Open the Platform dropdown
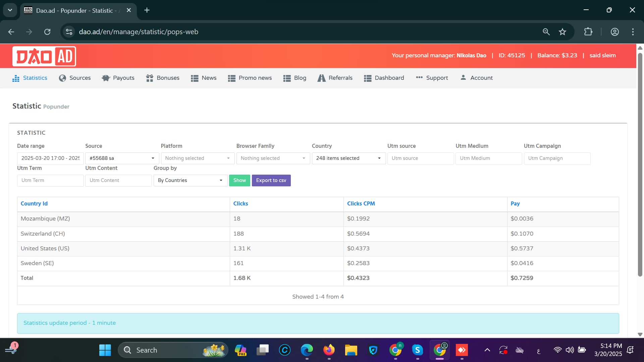 (197, 158)
